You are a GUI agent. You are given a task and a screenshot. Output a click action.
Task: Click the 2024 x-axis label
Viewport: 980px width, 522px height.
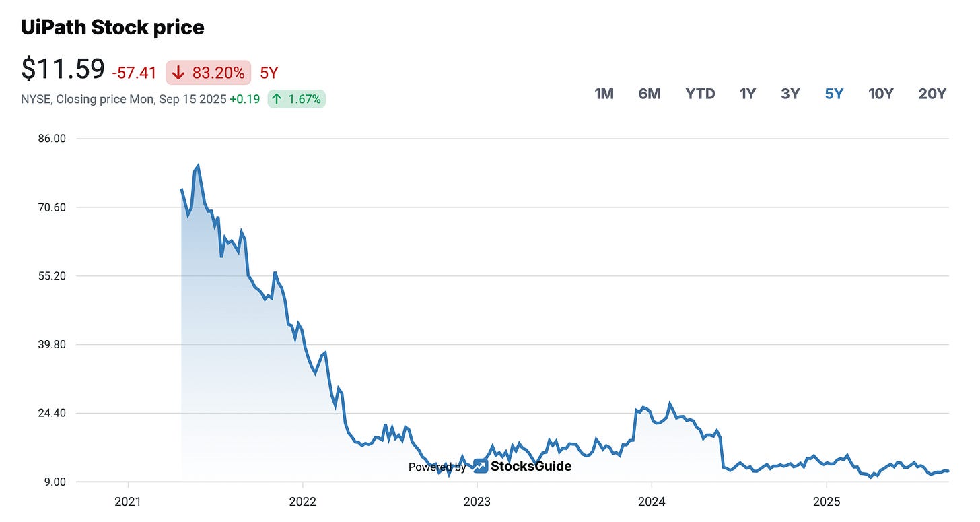point(652,502)
